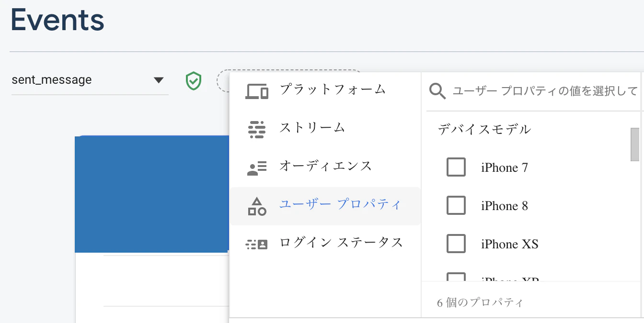This screenshot has height=323, width=644.
Task: Click the iPhone 8 label
Action: (505, 206)
